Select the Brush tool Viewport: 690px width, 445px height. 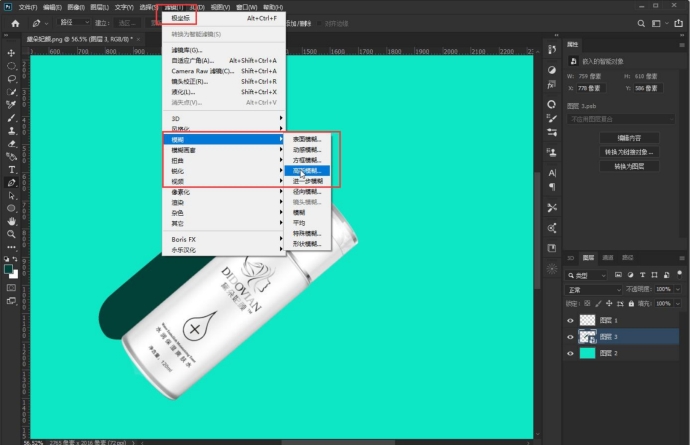pos(11,118)
